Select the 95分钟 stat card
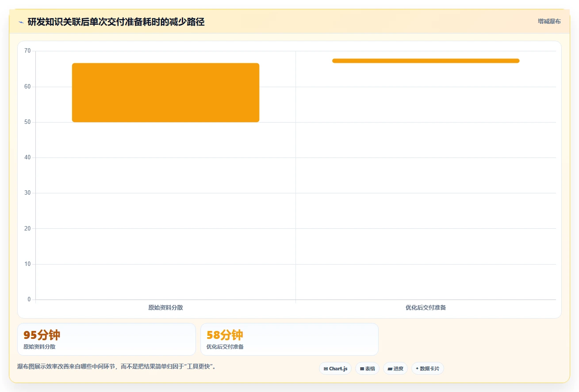Image resolution: width=579 pixels, height=392 pixels. pos(106,339)
